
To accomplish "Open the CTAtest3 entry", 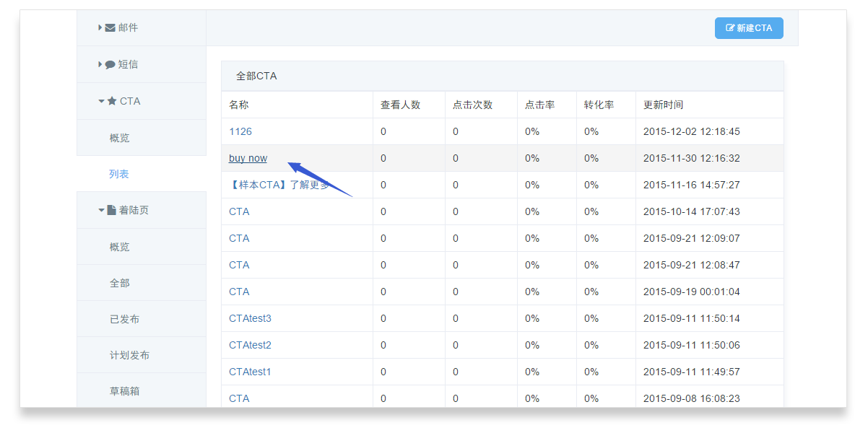I will 250,318.
